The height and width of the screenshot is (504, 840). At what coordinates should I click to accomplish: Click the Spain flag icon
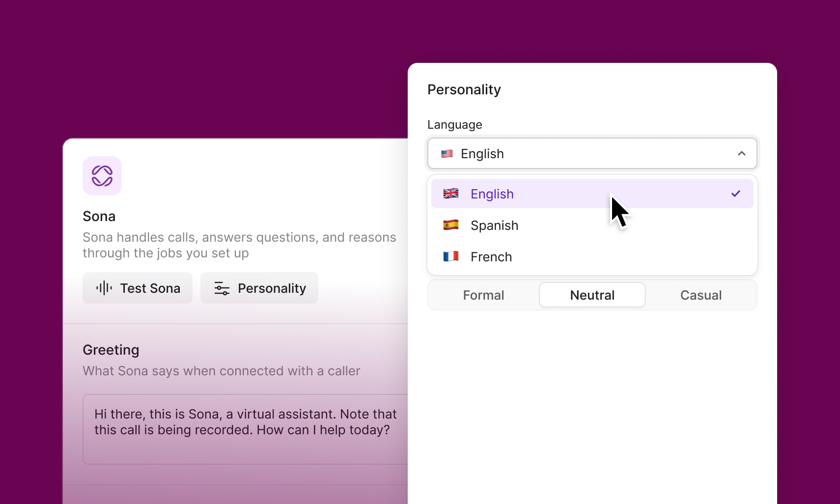tap(450, 225)
